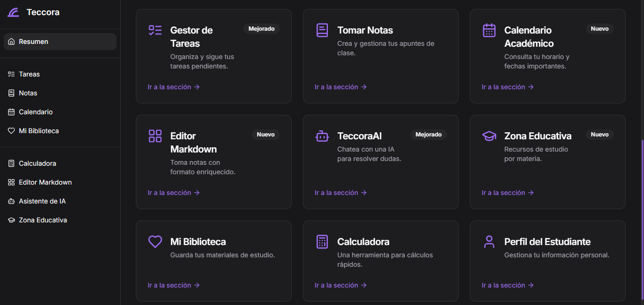The width and height of the screenshot is (644, 305).
Task: Click the robot icon on TeccoraAI card
Action: click(322, 136)
